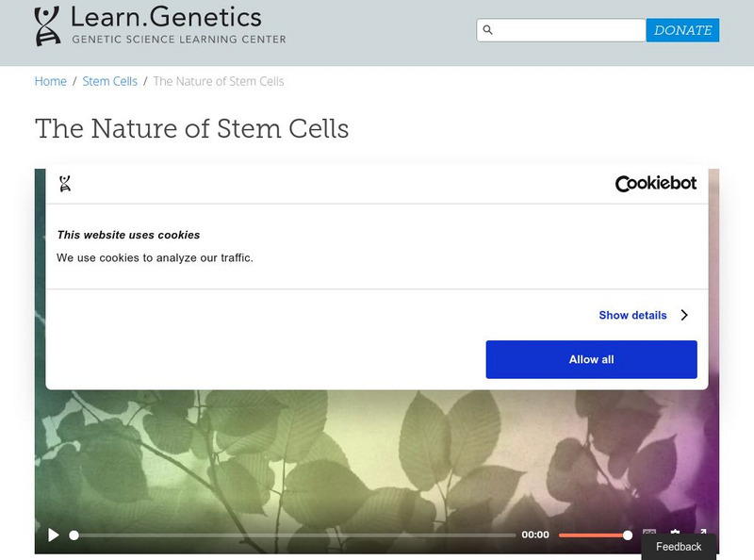
Task: Click the Show details link
Action: [632, 315]
